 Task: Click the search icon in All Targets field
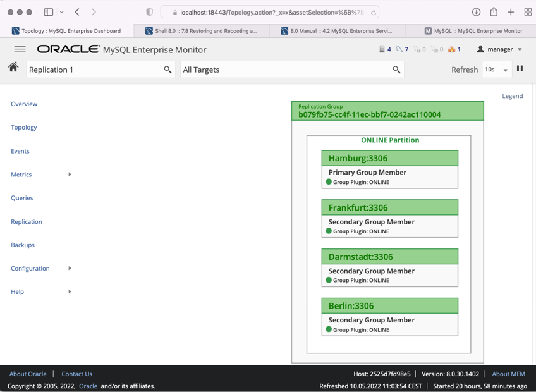click(x=396, y=70)
